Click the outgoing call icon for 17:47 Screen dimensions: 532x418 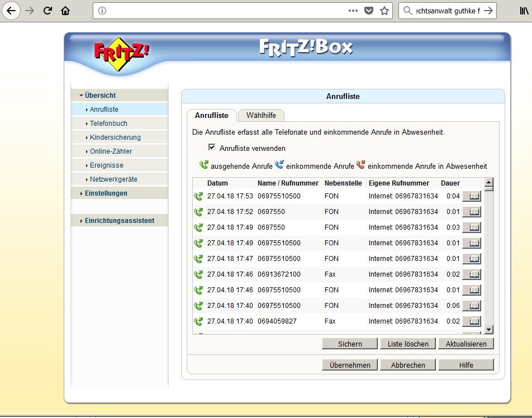click(x=198, y=259)
